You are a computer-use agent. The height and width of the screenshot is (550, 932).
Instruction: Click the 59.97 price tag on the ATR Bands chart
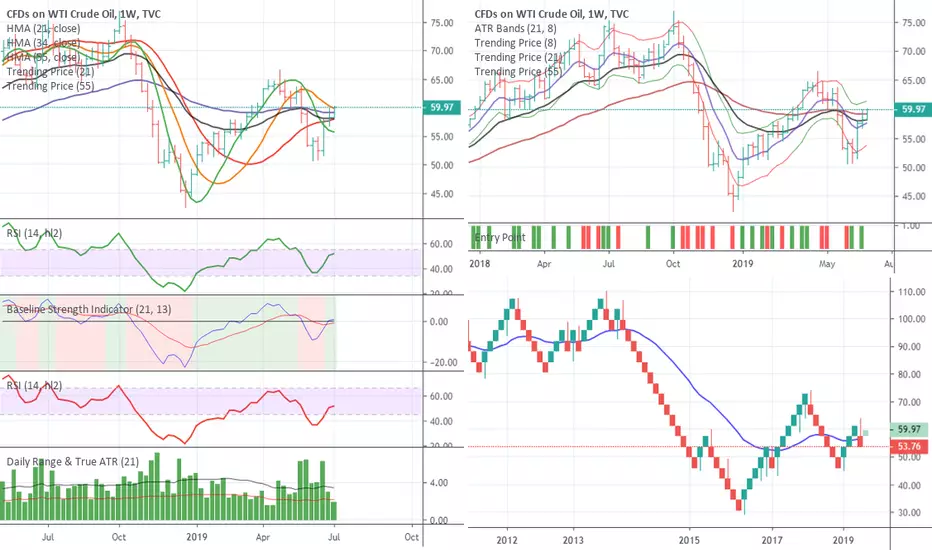point(913,109)
